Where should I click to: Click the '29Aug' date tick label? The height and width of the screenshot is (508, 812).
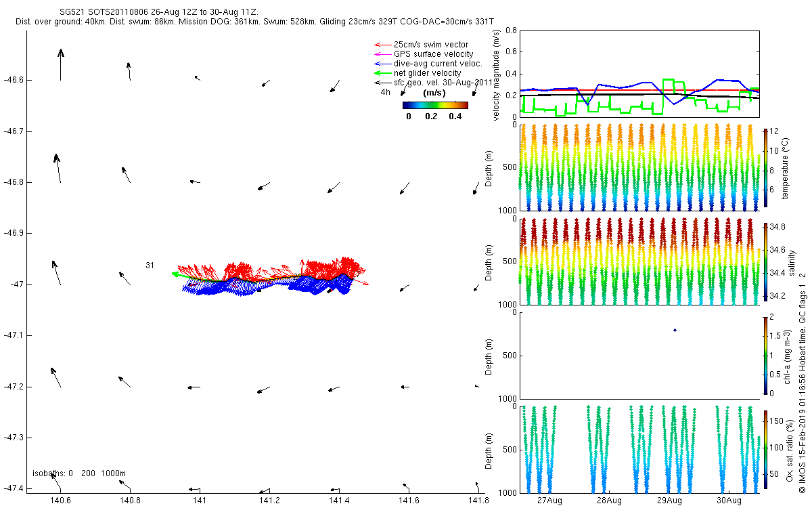pos(669,501)
